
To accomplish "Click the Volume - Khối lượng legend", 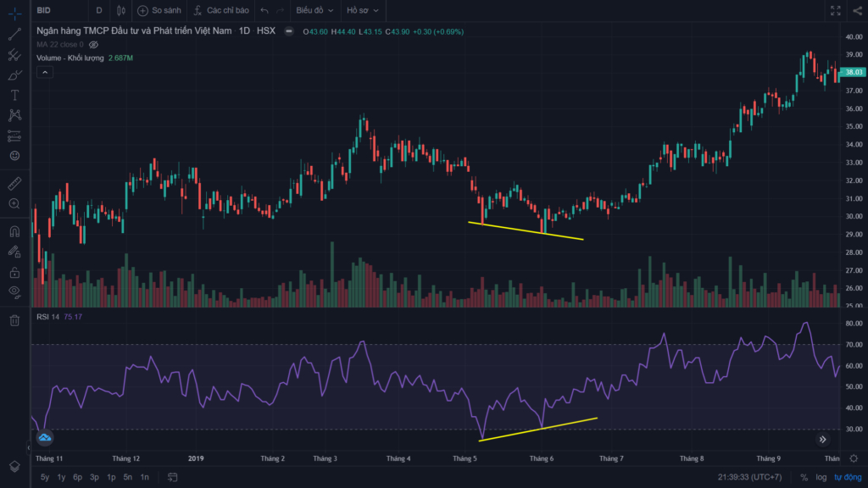I will click(x=70, y=58).
